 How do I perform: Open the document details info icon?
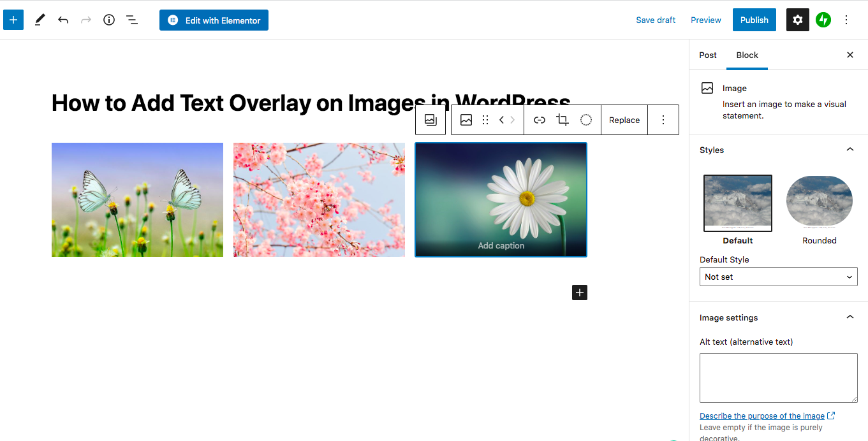109,20
